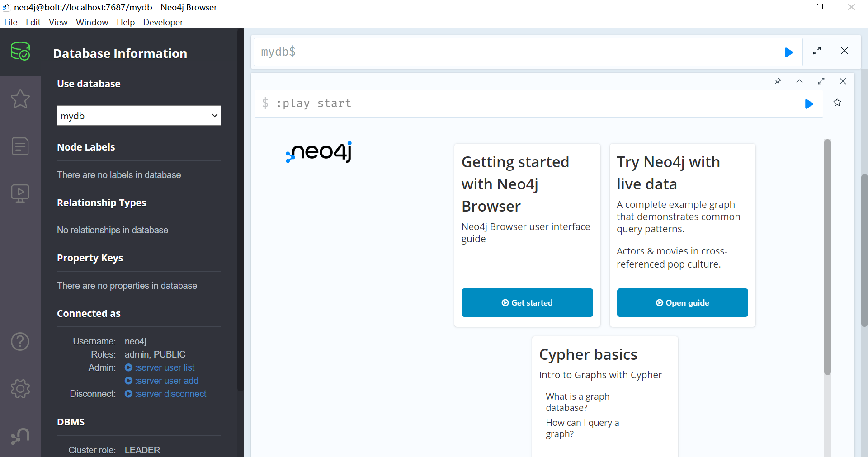Click the Get started button
Screen dimensions: 868x457
[x=527, y=302]
